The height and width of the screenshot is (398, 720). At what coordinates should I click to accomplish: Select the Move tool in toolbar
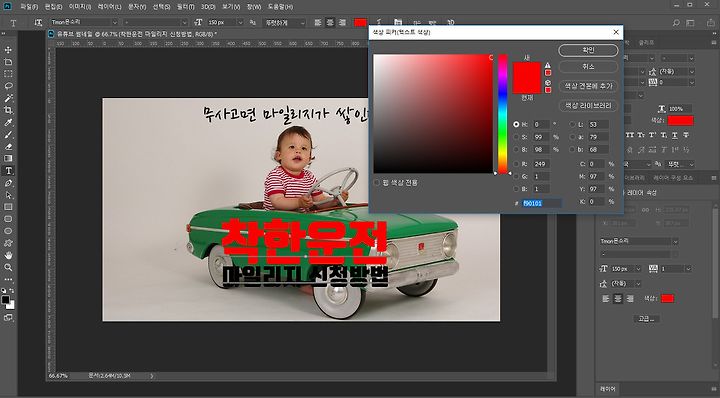8,50
